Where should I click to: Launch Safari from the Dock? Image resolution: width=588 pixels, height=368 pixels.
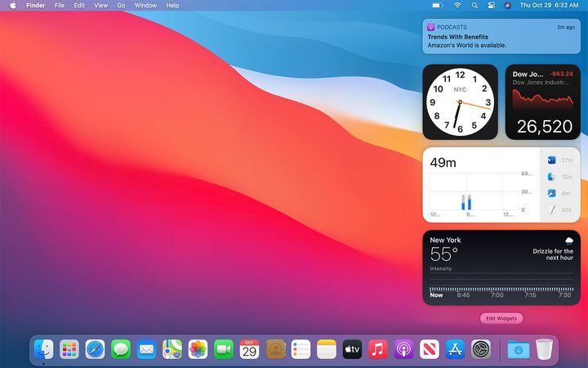[95, 349]
